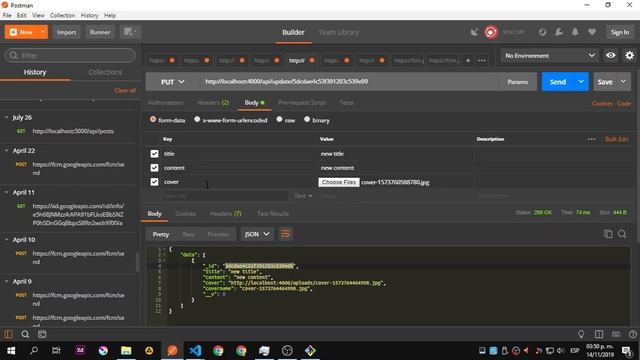Image resolution: width=640 pixels, height=360 pixels.
Task: Click Choose Files for cover
Action: [338, 182]
